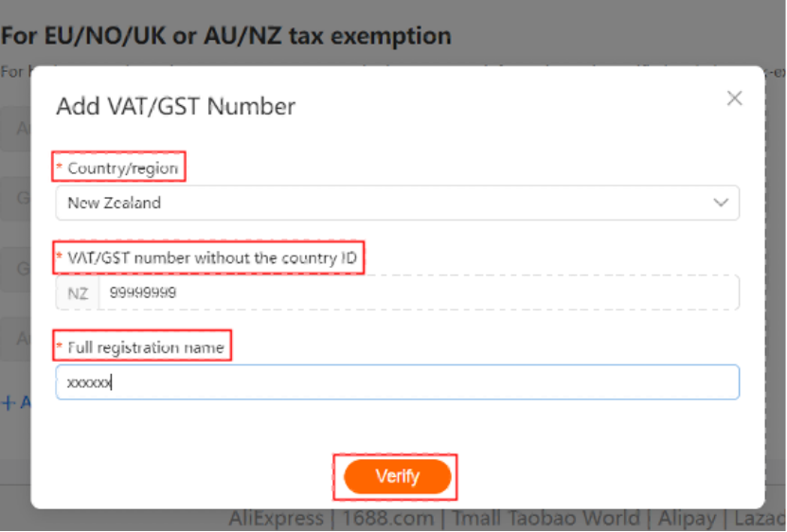Click the Country/region field label
The image size is (787, 532).
click(122, 168)
